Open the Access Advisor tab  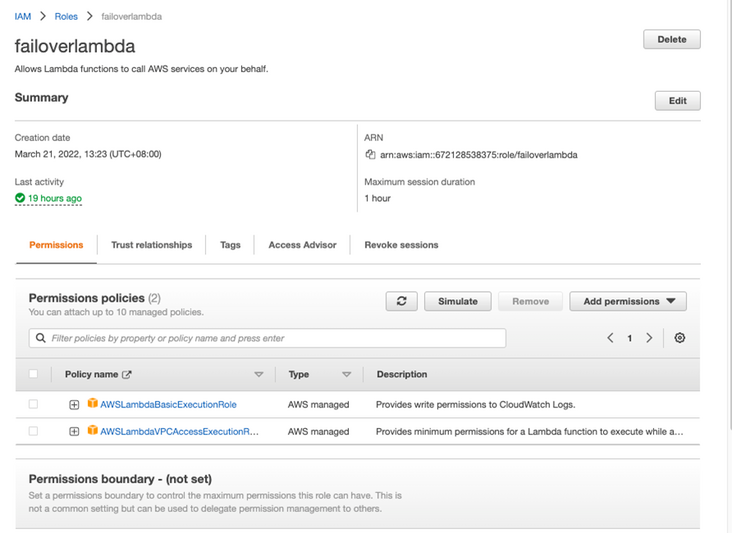pyautogui.click(x=302, y=245)
